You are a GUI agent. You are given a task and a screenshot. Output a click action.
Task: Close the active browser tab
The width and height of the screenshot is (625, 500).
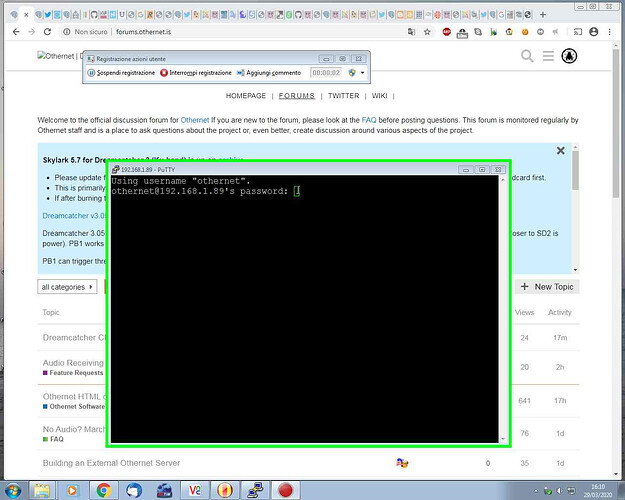pos(26,15)
